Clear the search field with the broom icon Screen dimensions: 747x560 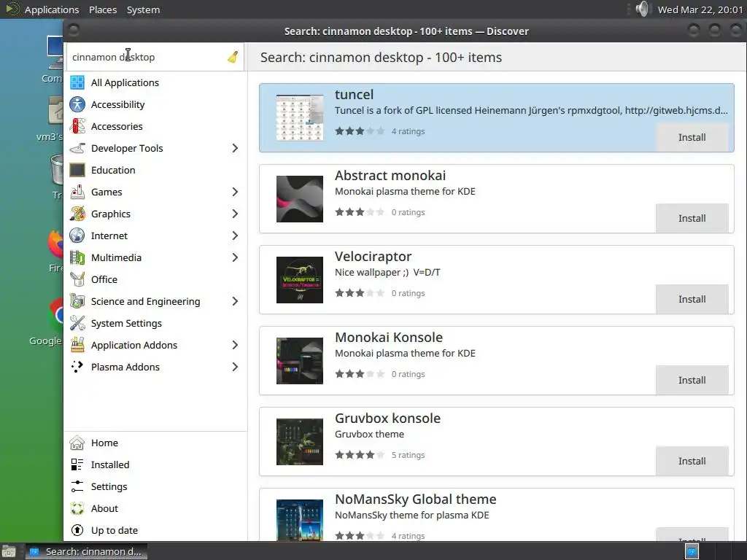(x=233, y=57)
